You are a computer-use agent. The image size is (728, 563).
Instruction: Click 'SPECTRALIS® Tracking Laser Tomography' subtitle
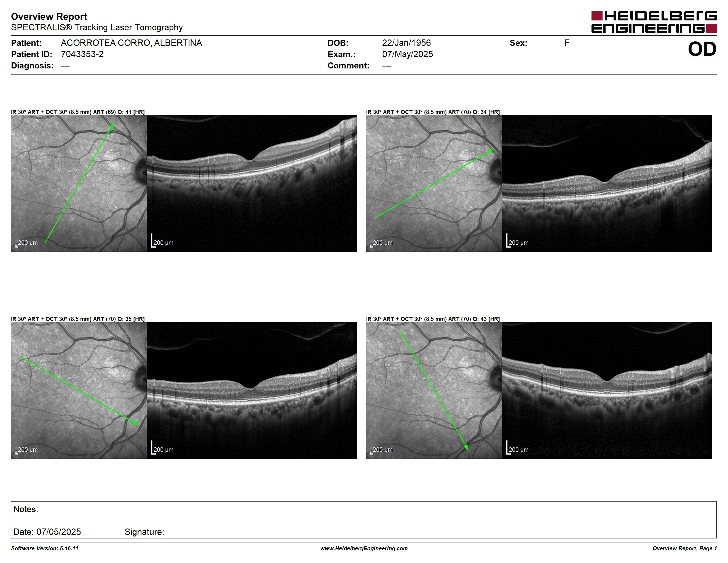coord(97,27)
